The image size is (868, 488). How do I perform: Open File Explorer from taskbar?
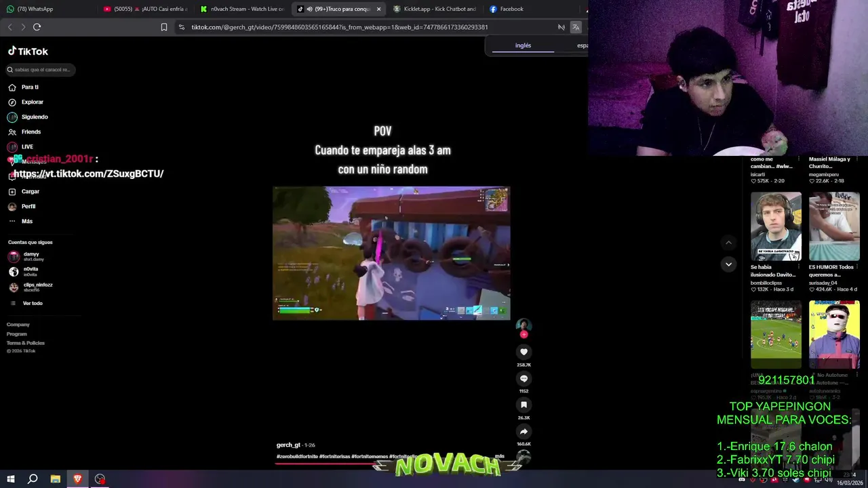tap(55, 479)
